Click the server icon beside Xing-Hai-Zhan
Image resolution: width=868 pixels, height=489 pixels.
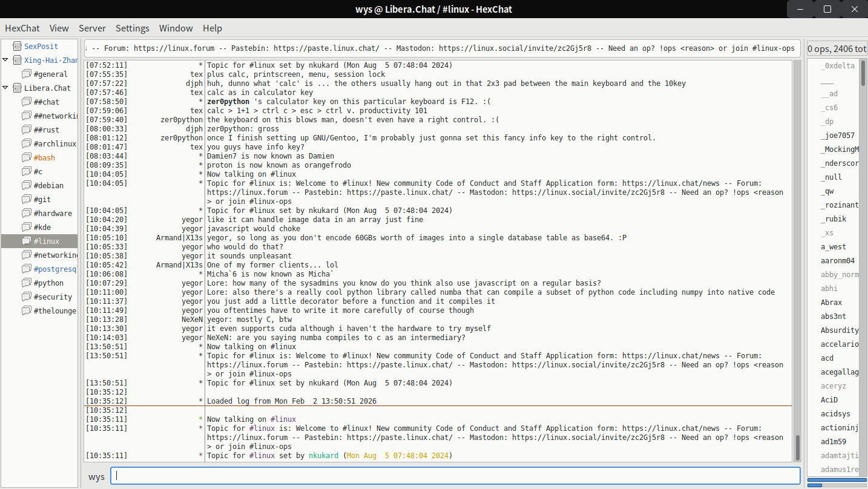tap(17, 61)
